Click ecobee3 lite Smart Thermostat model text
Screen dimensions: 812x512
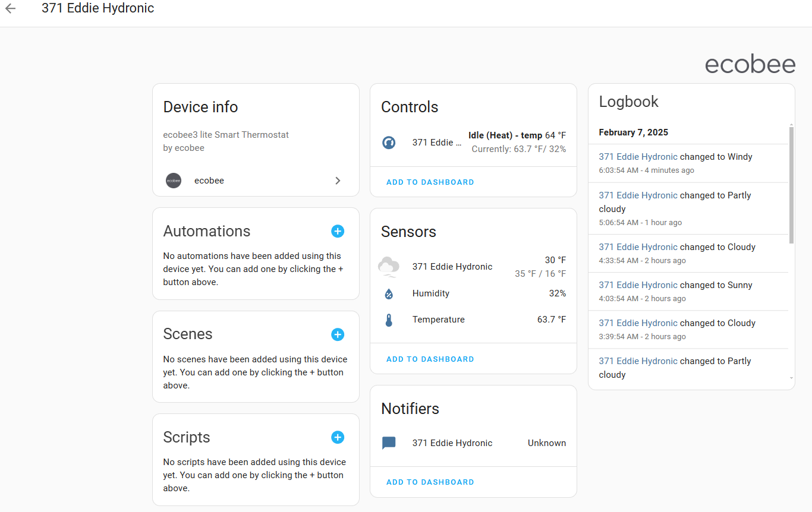[x=226, y=135]
